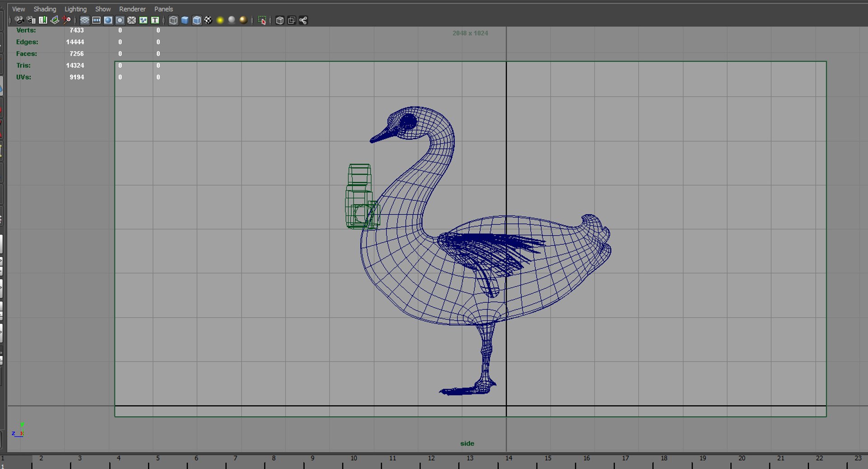
Task: Click frame 10 on the time slider
Action: [x=354, y=458]
